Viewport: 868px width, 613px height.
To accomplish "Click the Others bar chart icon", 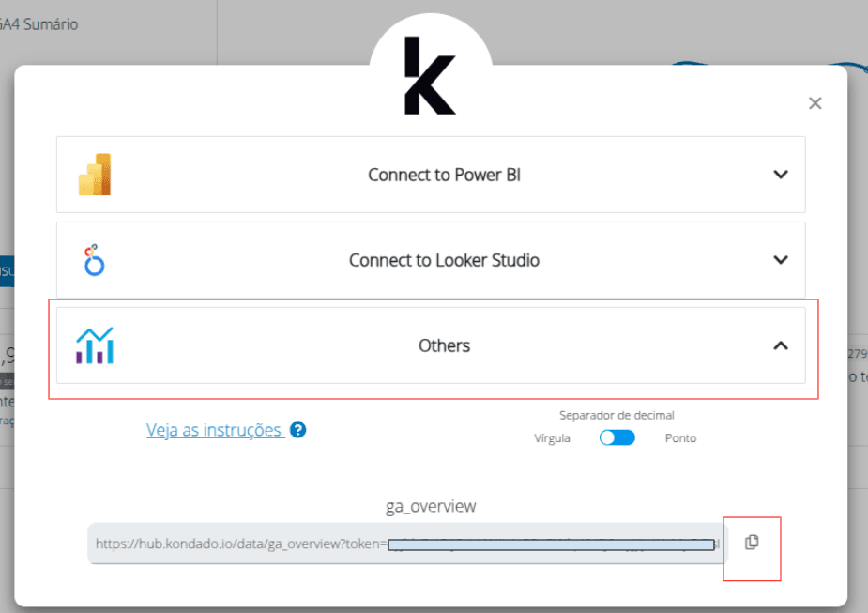I will pos(95,345).
